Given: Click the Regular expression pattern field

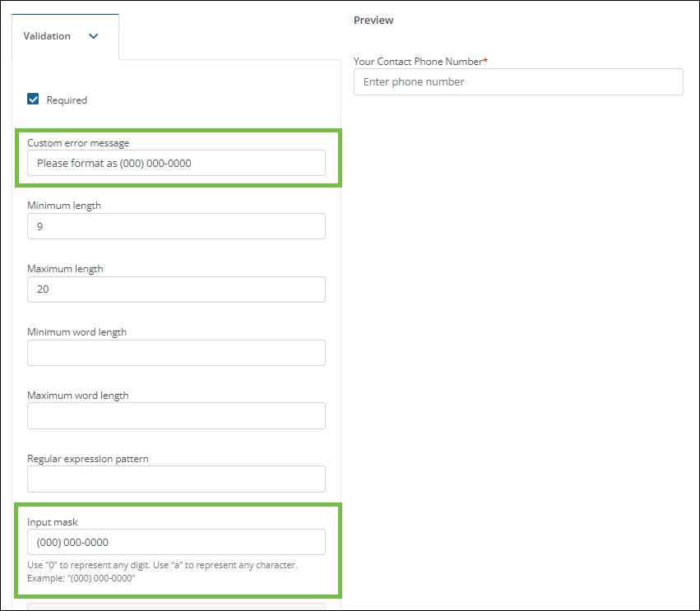Looking at the screenshot, I should [x=176, y=479].
